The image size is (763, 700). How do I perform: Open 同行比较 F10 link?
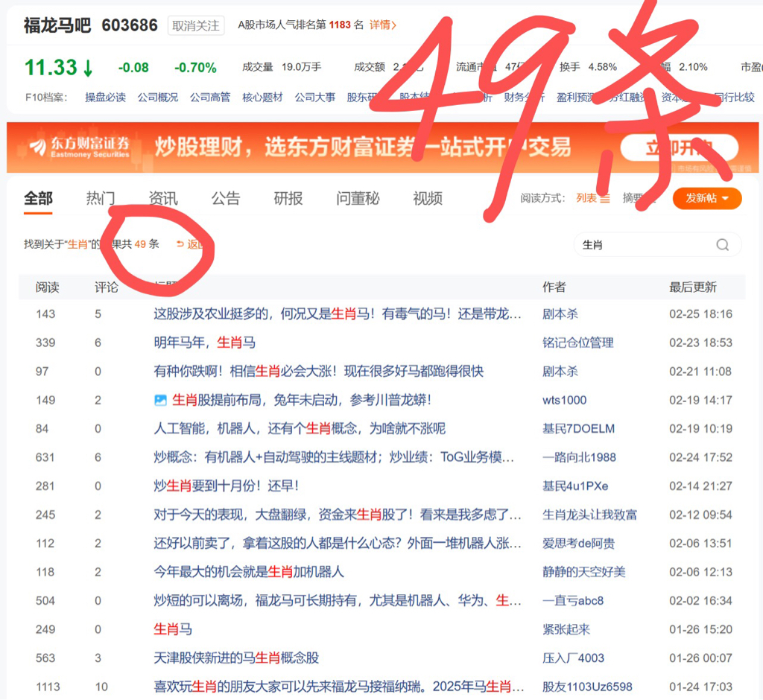[x=734, y=98]
